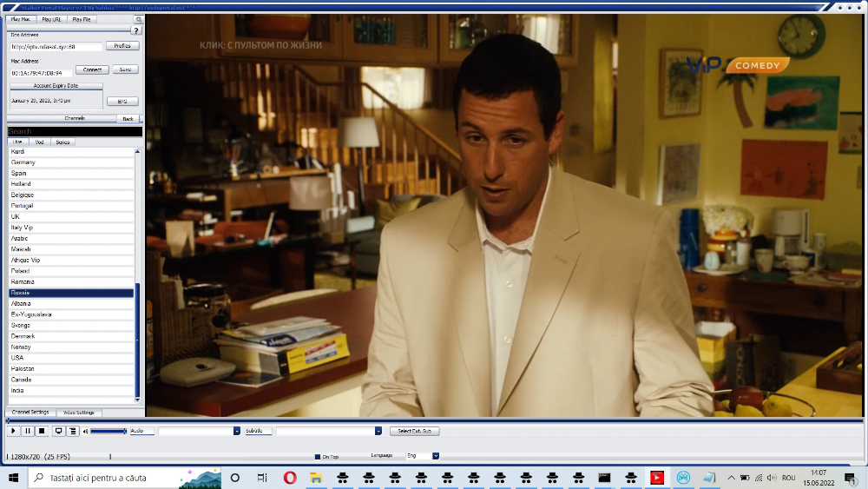Select Afrique Vip category
Screen dimensions: 868x489
71,261
